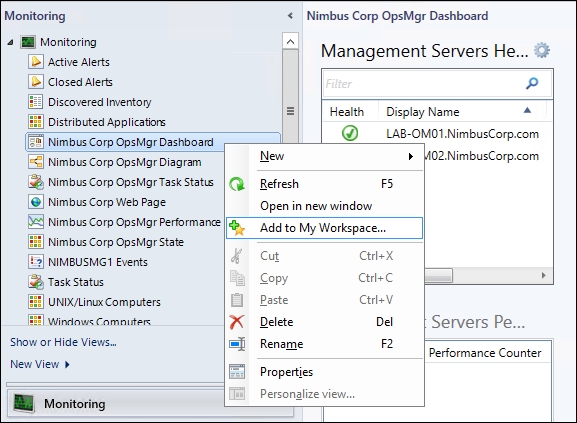
Task: Select the Closed Alerts view
Action: [80, 82]
